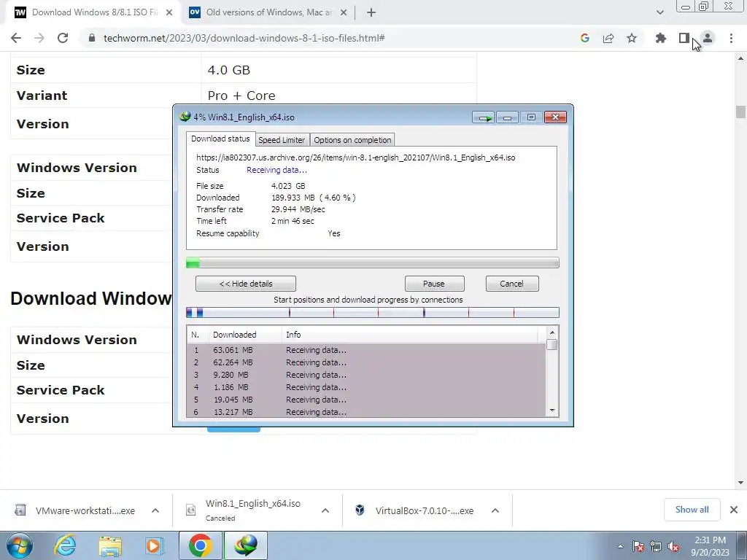Click the green download progress bar
Viewport: 747px width, 560px height.
(x=373, y=262)
